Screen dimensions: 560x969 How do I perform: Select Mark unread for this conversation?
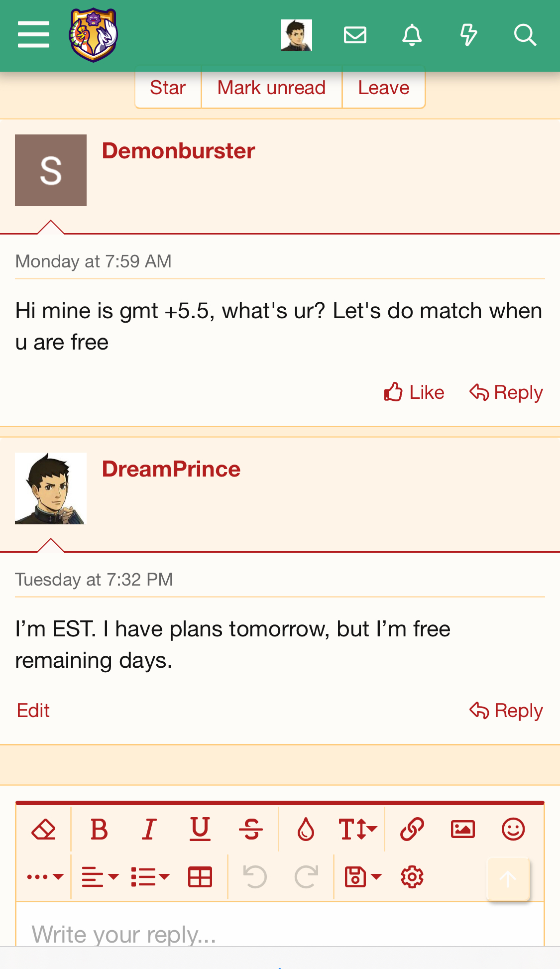pyautogui.click(x=271, y=88)
